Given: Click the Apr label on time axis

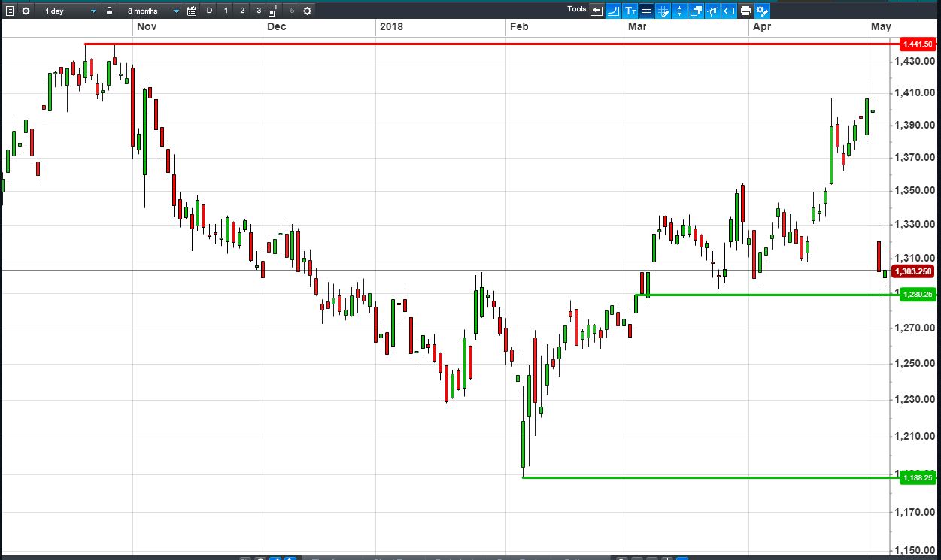Looking at the screenshot, I should point(762,26).
